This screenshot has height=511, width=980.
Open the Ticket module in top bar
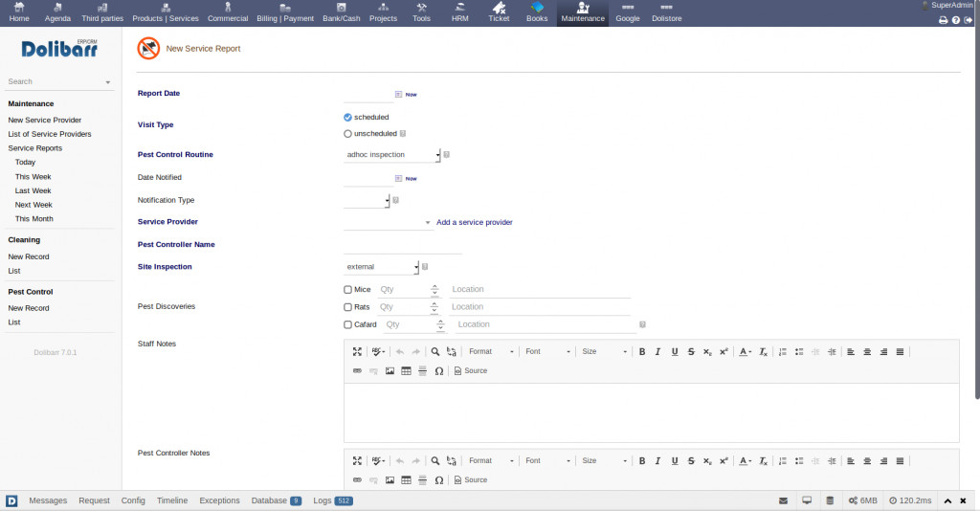click(x=499, y=12)
